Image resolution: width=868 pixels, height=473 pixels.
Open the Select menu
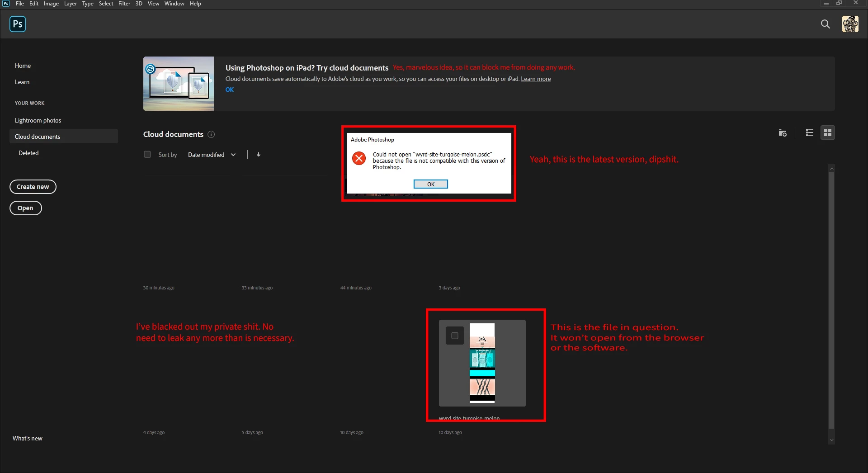[106, 4]
